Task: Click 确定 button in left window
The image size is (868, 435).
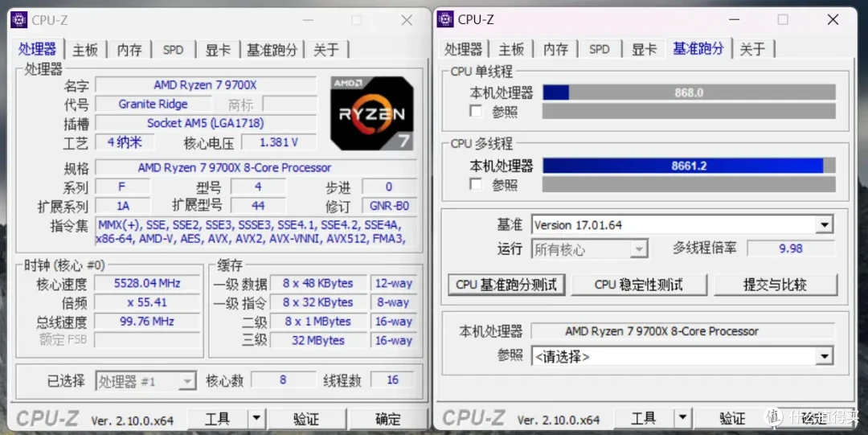Action: click(387, 418)
